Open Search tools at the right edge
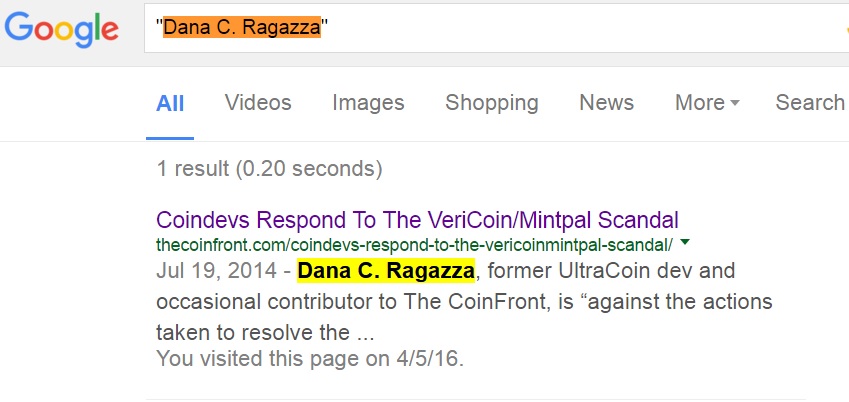Image resolution: width=849 pixels, height=402 pixels. click(811, 102)
